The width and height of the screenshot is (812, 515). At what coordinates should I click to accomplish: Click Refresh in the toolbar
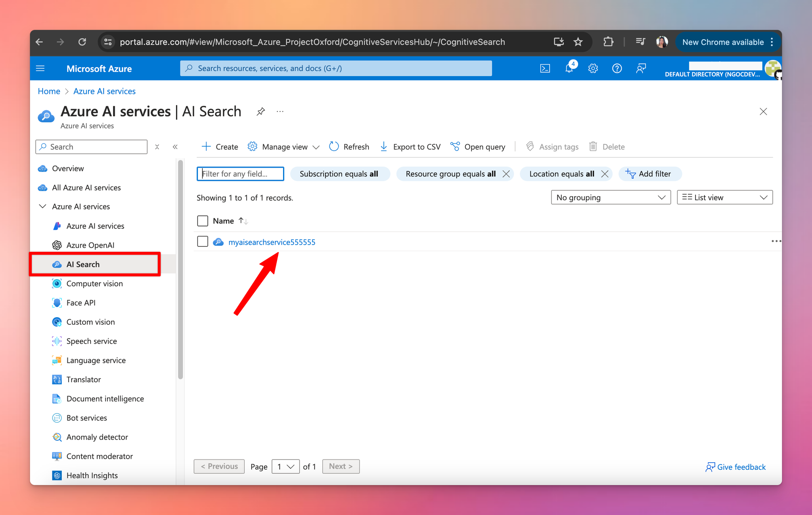click(x=349, y=147)
